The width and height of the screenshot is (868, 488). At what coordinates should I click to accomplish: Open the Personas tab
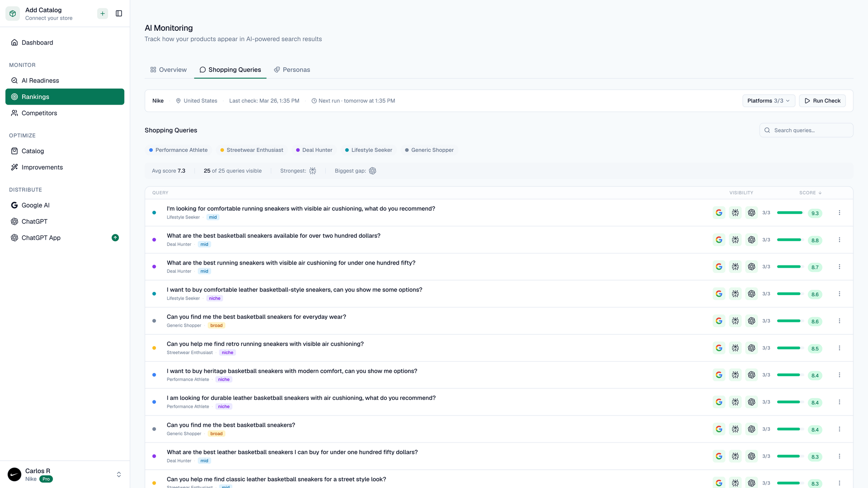[292, 70]
